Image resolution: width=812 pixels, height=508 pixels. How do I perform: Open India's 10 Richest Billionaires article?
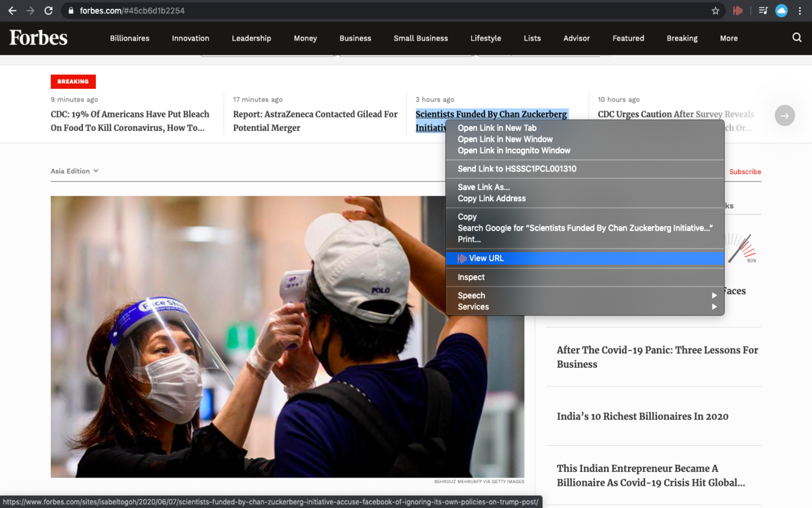[642, 416]
